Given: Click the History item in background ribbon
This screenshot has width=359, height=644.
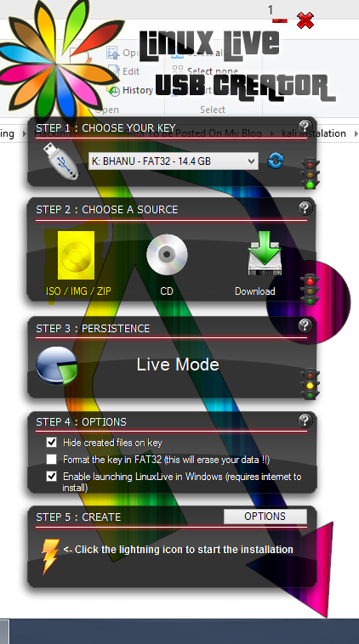Looking at the screenshot, I should [131, 90].
